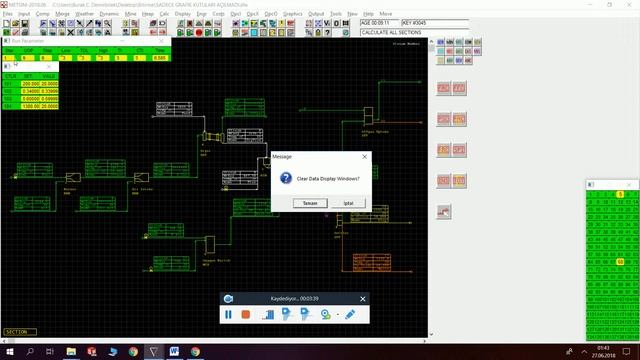The image size is (640, 360).
Task: Stop the recording with orange square
Action: click(x=246, y=314)
